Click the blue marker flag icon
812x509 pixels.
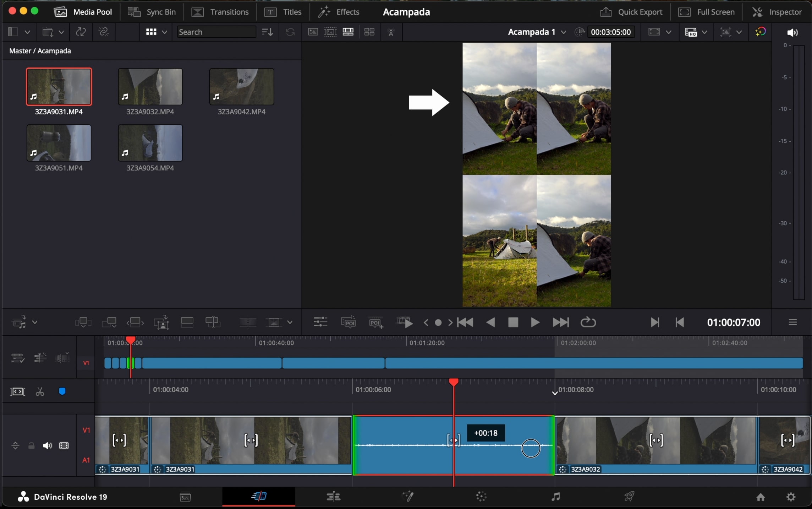[x=62, y=391]
